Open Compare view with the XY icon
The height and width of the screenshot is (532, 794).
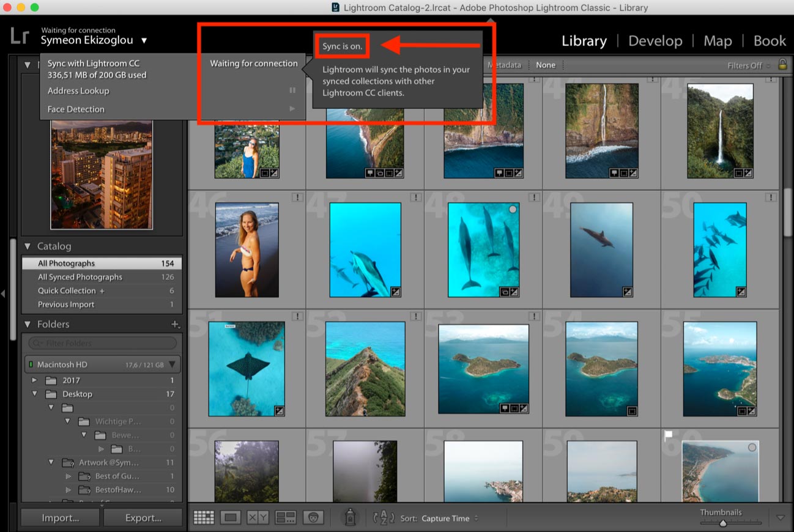[258, 517]
